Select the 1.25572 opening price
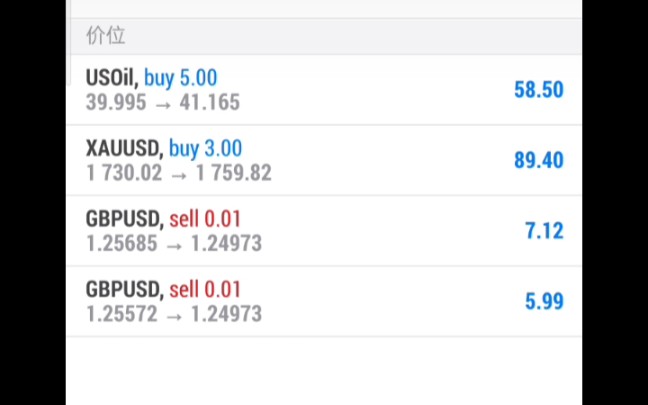 [122, 314]
